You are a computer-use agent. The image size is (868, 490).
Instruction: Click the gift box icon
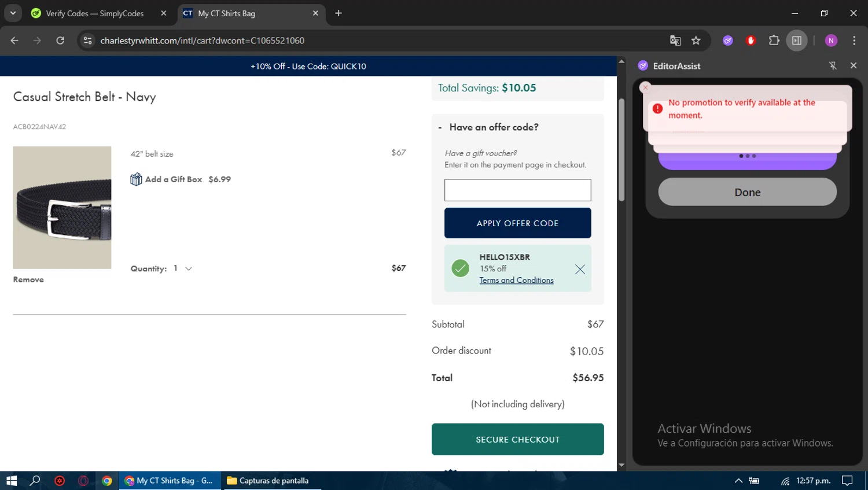coord(136,179)
